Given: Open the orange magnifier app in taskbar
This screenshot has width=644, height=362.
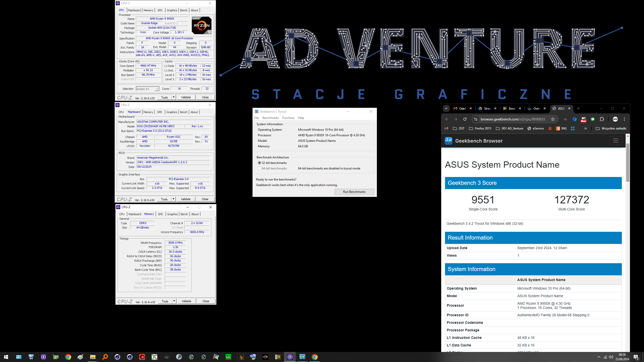Looking at the screenshot, I should 105,357.
